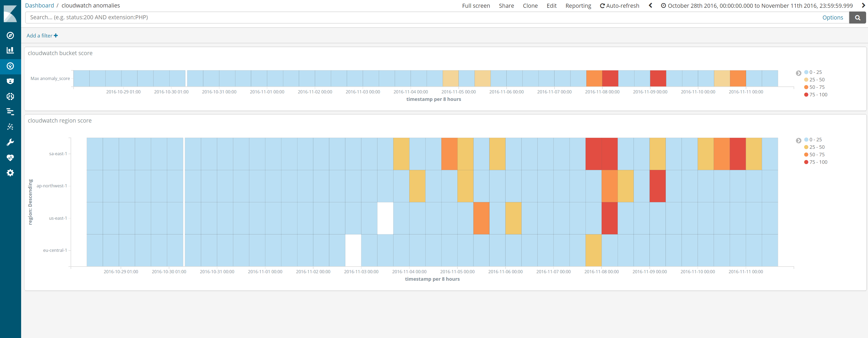The width and height of the screenshot is (868, 338).
Task: Open the Reporting menu
Action: pos(578,6)
